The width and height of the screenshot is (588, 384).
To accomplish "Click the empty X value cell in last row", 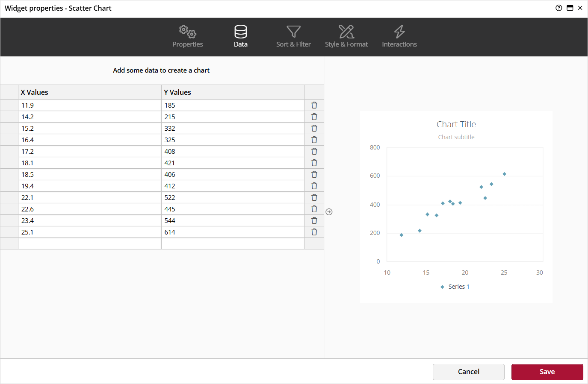I will tap(90, 243).
